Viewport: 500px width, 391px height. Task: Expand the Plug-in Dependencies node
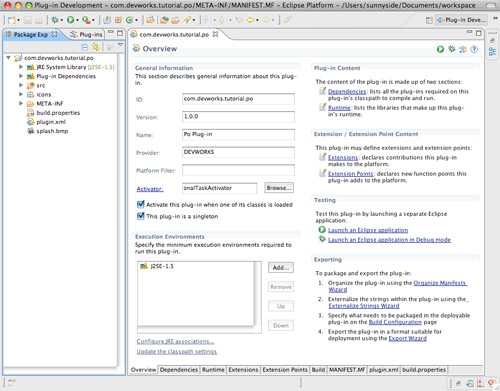(x=21, y=76)
